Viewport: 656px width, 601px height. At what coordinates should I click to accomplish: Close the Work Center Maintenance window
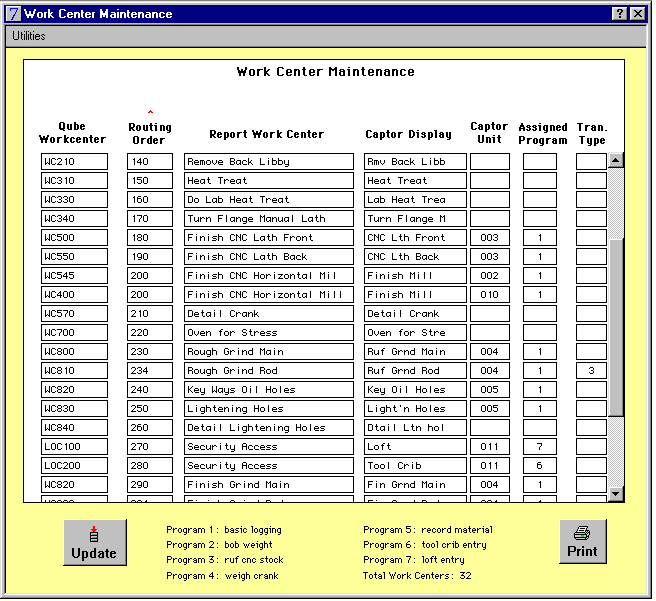click(x=637, y=14)
